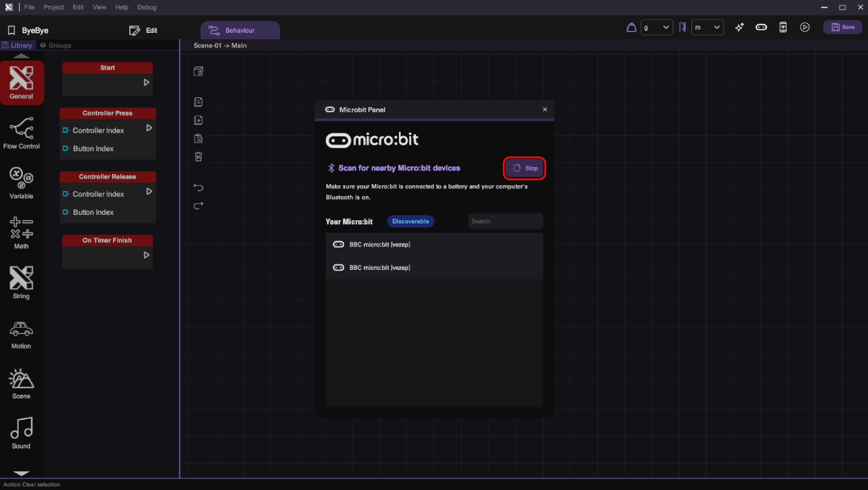Stop scanning for Micro:bit devices
868x490 pixels.
pyautogui.click(x=524, y=168)
